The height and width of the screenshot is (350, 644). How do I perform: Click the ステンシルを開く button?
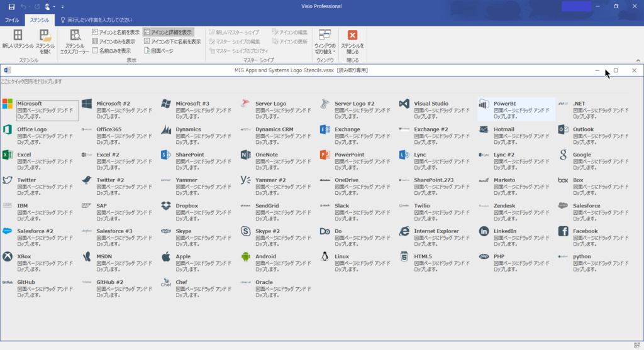point(45,41)
